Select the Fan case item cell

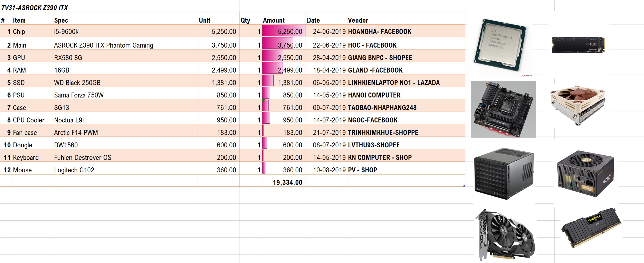(x=32, y=131)
